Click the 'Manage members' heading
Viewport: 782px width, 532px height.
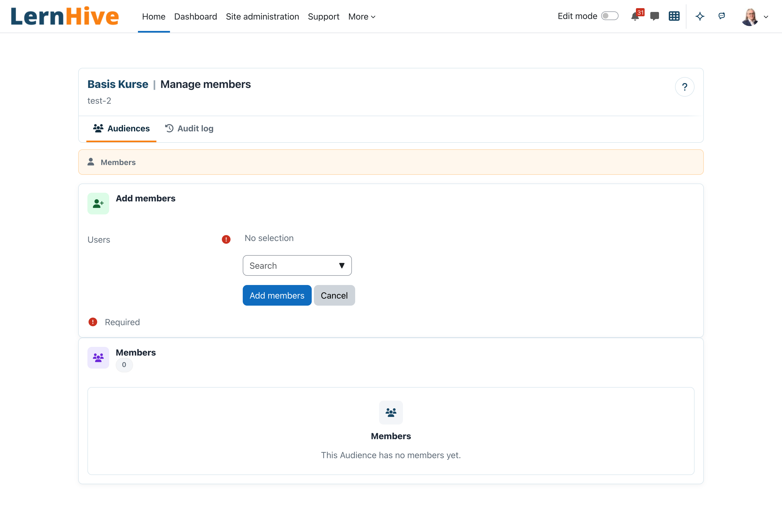(205, 84)
